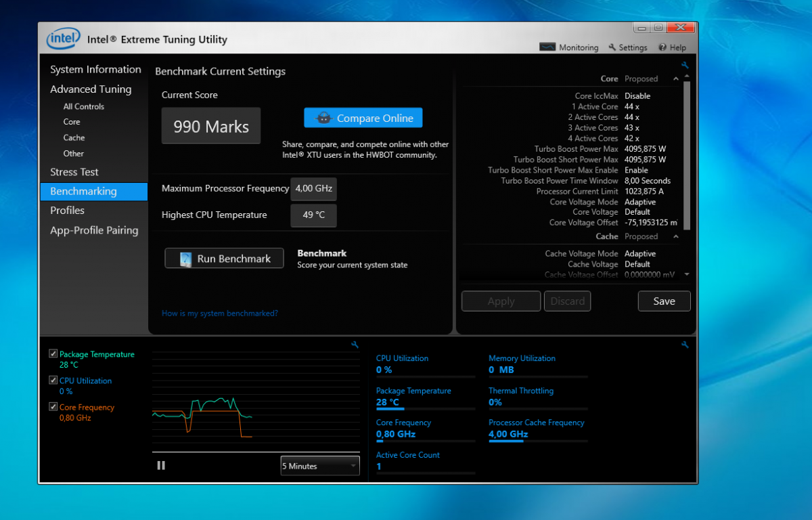Collapse the Core Proposed section

(x=675, y=79)
